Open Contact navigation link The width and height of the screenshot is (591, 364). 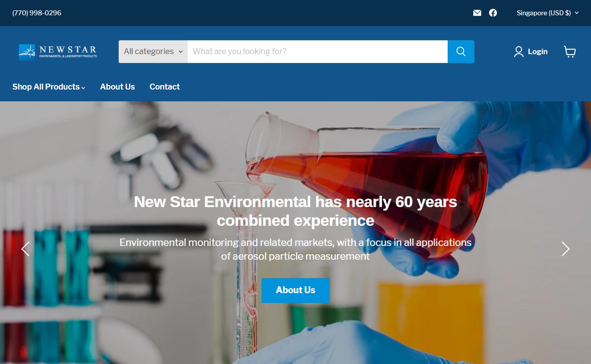click(164, 87)
